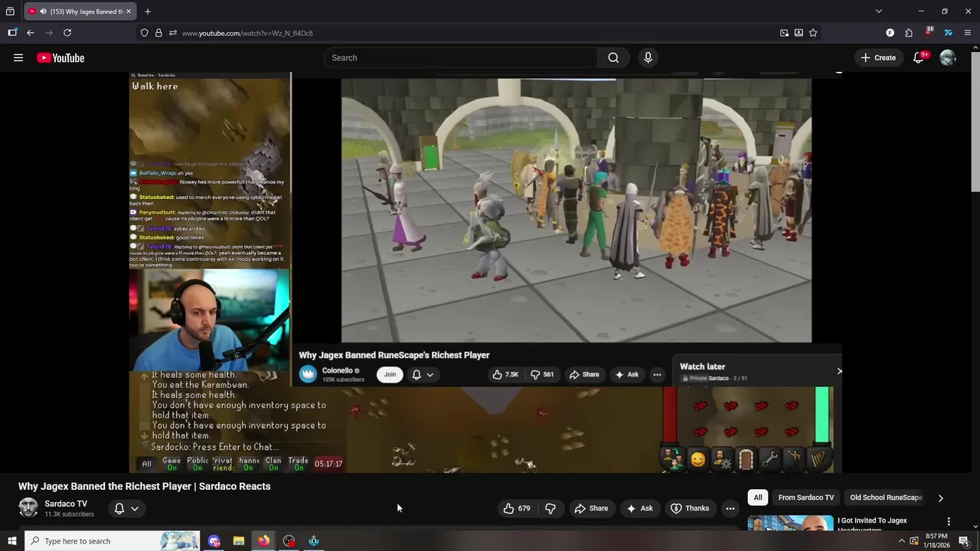Click the in-game All chat tab
The width and height of the screenshot is (980, 551).
(146, 464)
